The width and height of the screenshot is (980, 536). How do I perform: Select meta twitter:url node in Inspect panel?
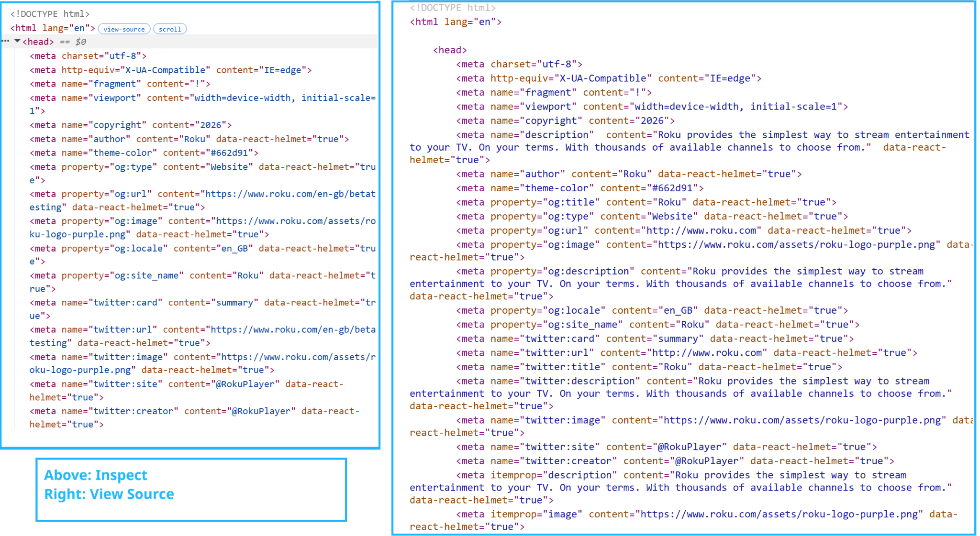click(202, 336)
